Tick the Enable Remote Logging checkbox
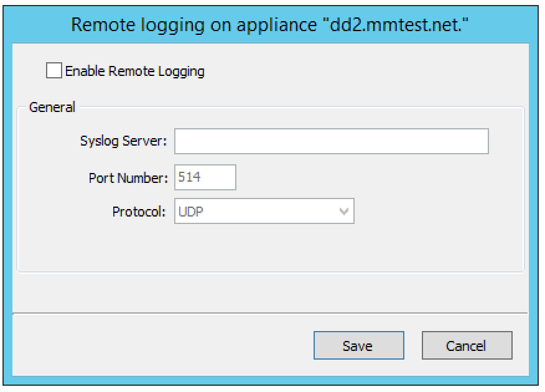The image size is (545, 392). click(54, 71)
